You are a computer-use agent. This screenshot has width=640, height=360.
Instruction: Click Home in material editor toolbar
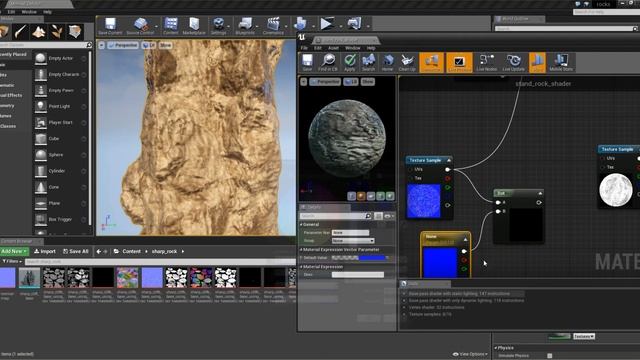point(387,62)
